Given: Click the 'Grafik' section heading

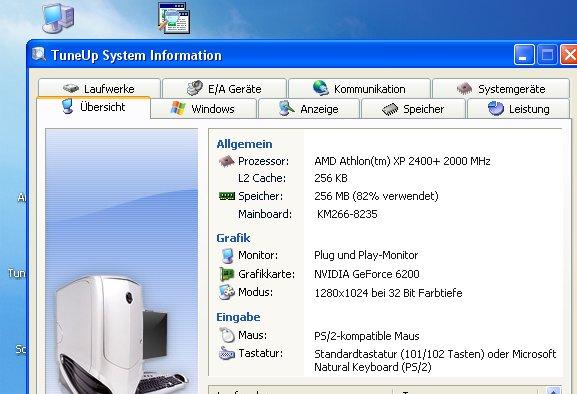Looking at the screenshot, I should [x=233, y=238].
